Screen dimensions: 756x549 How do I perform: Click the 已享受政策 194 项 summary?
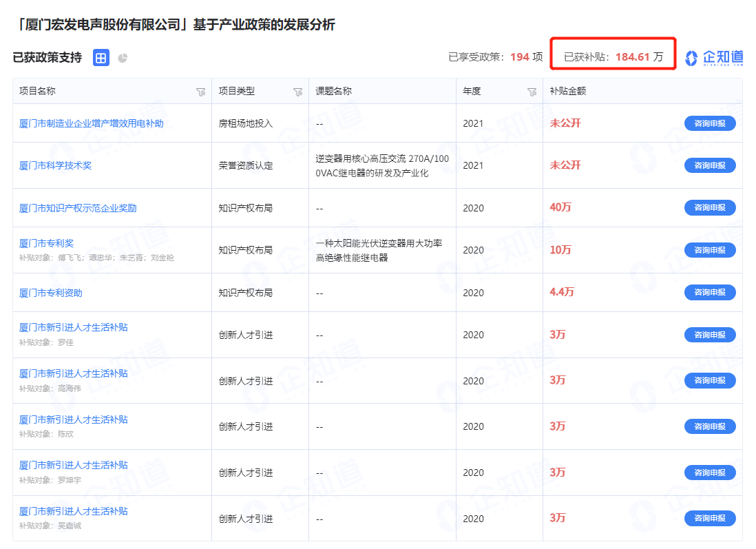click(496, 57)
